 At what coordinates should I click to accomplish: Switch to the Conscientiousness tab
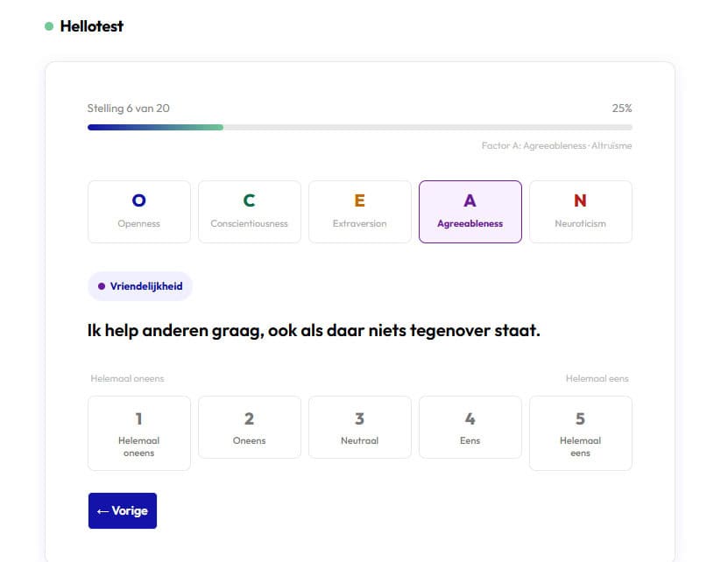point(250,212)
